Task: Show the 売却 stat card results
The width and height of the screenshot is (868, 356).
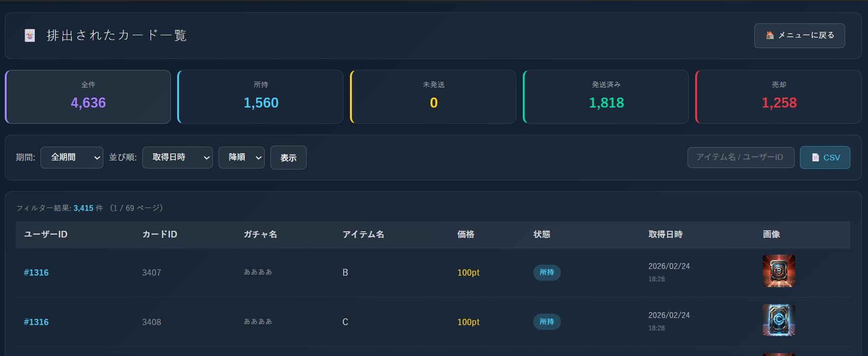Action: 778,97
